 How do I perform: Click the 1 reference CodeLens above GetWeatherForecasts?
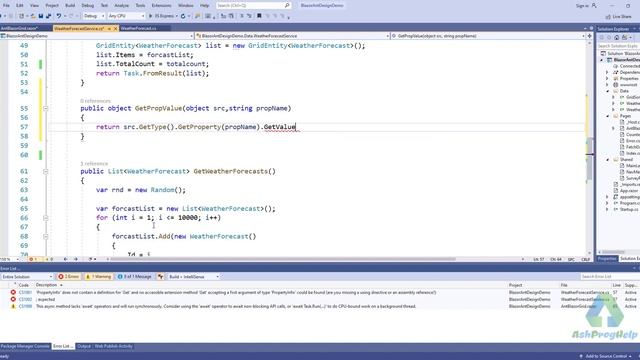click(x=94, y=164)
